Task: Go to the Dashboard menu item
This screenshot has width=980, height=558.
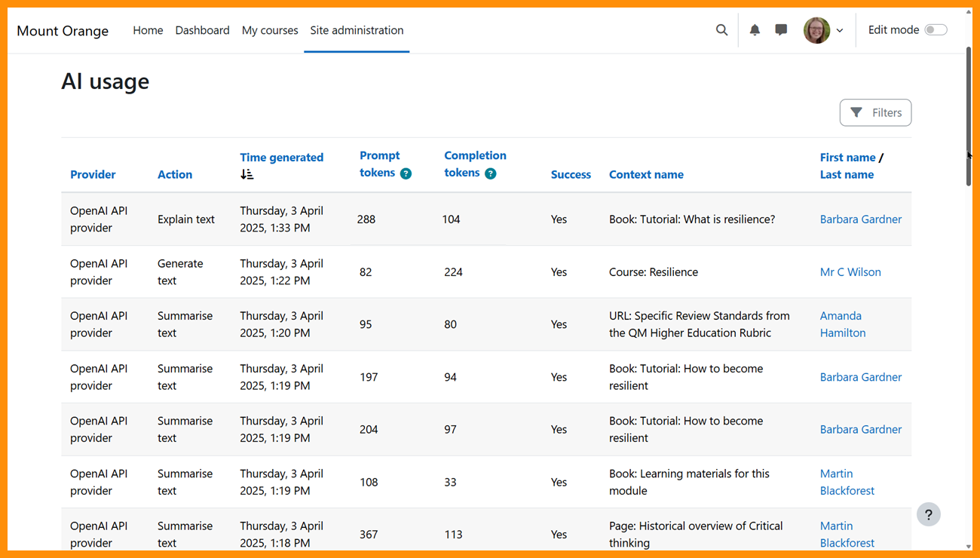Action: point(202,30)
